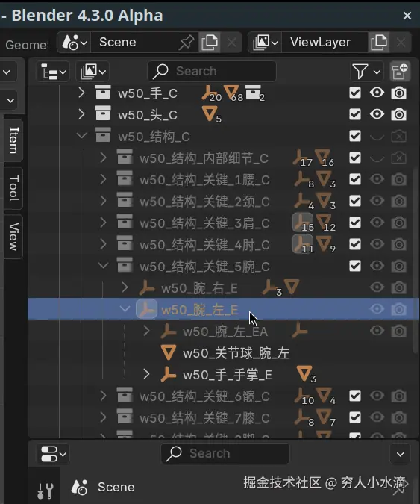Add a new collection in outliner
Viewport: 420px width, 504px height.
(400, 72)
